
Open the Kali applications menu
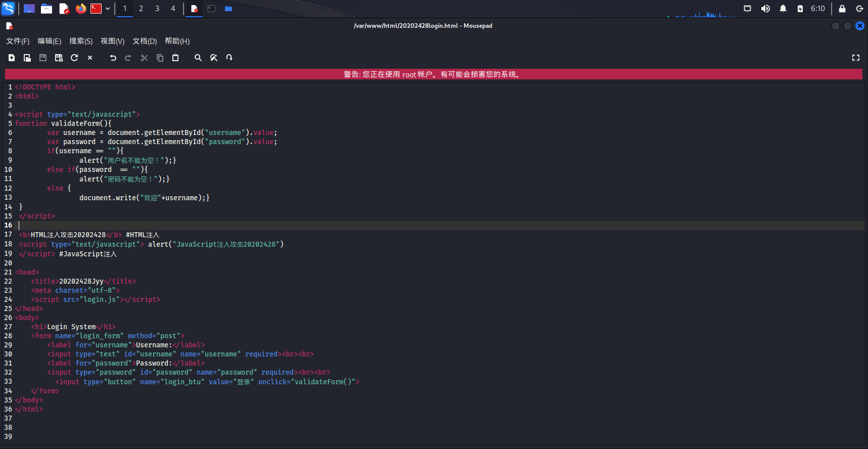click(8, 9)
